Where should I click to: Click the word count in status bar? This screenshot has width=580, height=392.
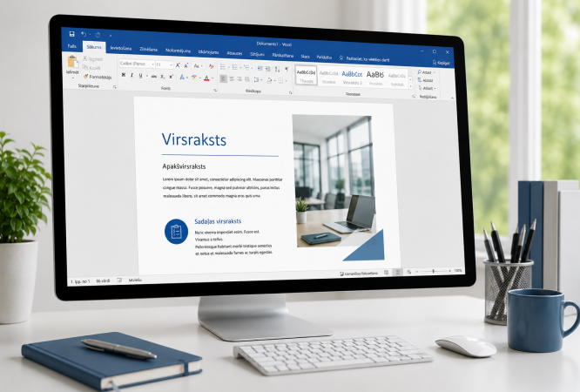tap(103, 281)
